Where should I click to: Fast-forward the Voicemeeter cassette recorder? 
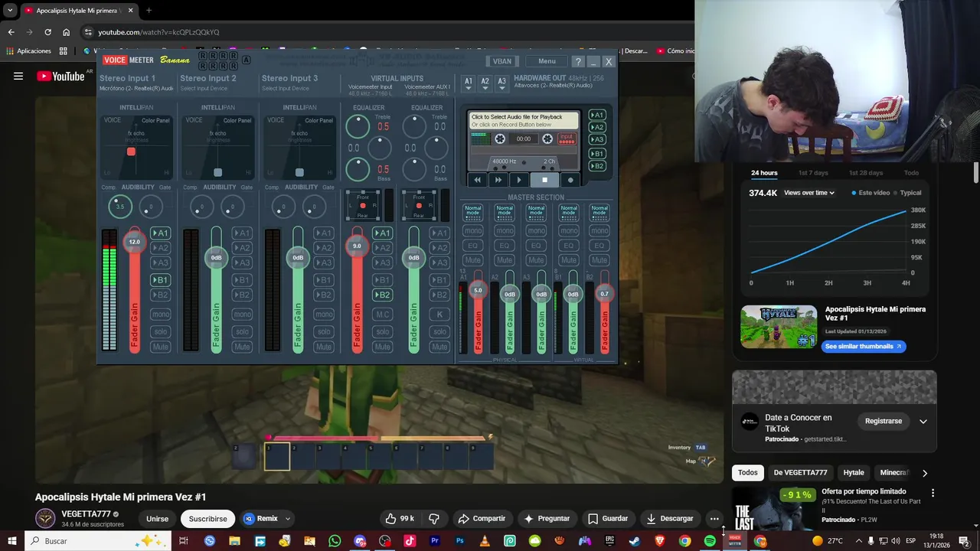tap(498, 180)
